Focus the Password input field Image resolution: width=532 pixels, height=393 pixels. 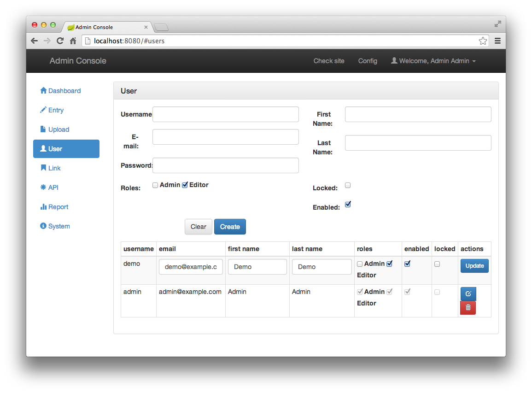pos(226,165)
